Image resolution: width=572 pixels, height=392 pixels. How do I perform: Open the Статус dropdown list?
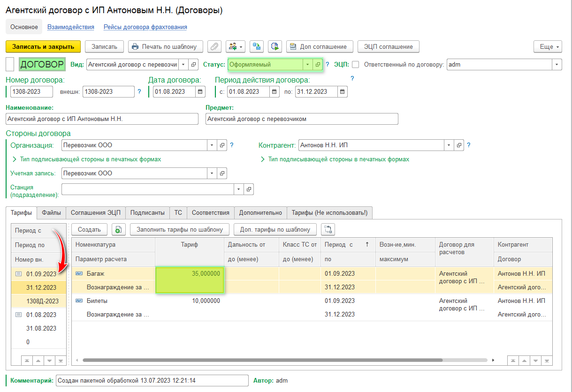[307, 65]
